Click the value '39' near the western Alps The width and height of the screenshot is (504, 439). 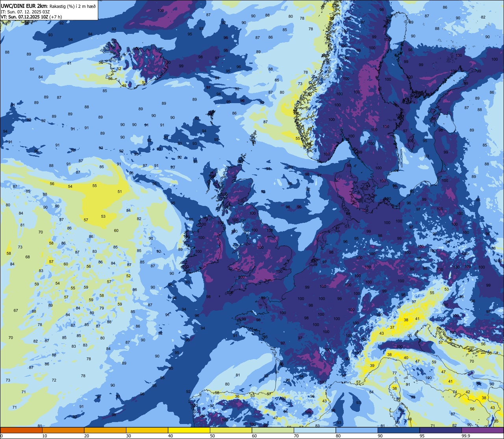coord(372,366)
